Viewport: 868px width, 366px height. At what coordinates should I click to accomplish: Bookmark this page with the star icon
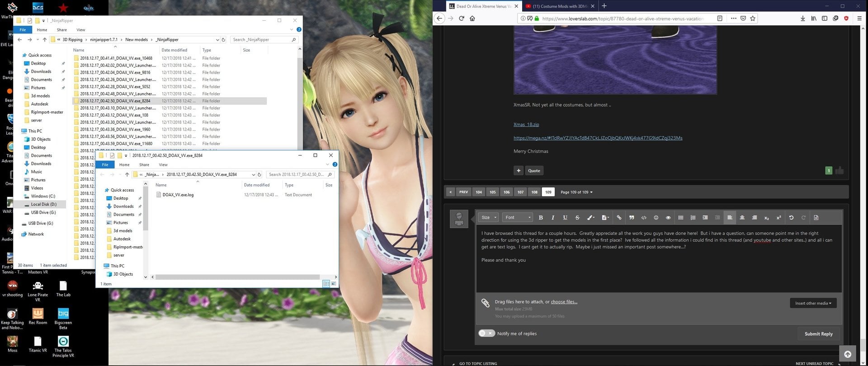tap(753, 19)
